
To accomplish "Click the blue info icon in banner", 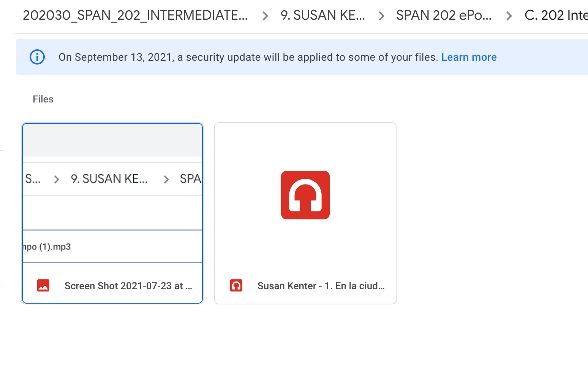I will click(x=37, y=57).
